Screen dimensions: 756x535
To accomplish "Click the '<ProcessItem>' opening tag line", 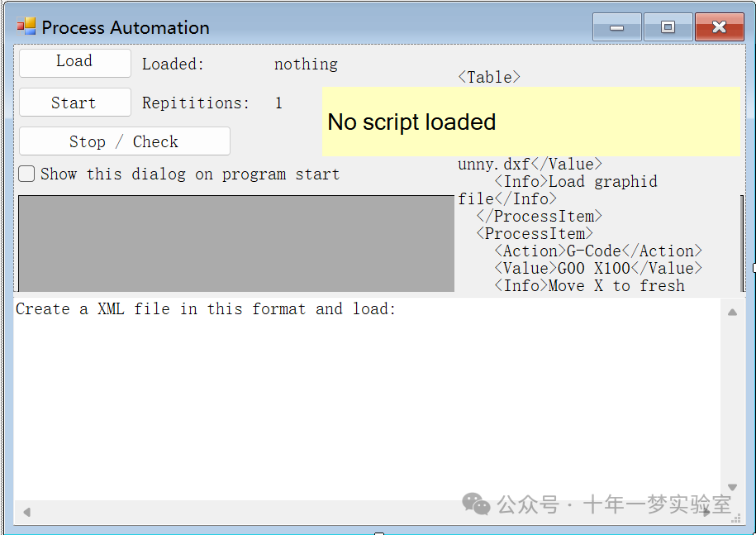I will coord(535,233).
